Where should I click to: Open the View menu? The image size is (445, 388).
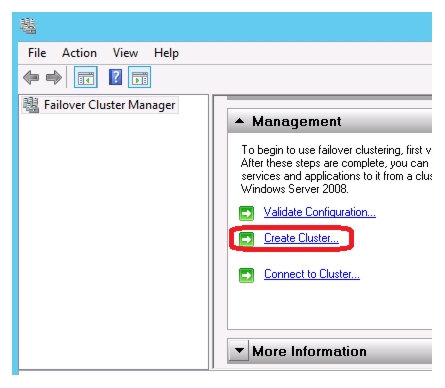coord(125,53)
